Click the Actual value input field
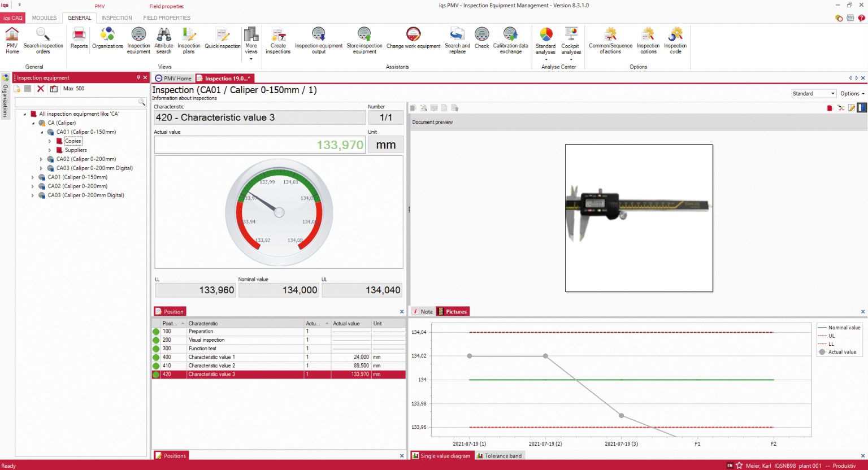The width and height of the screenshot is (868, 470). pyautogui.click(x=260, y=145)
